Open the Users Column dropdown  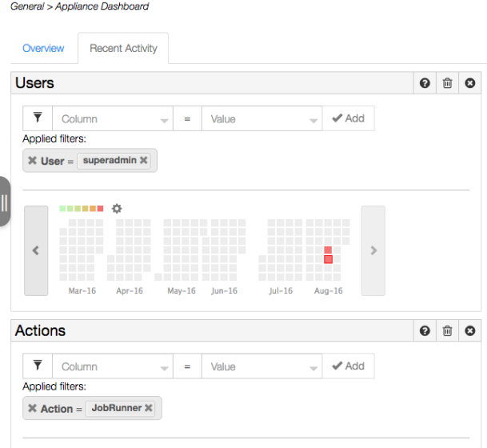pyautogui.click(x=113, y=118)
